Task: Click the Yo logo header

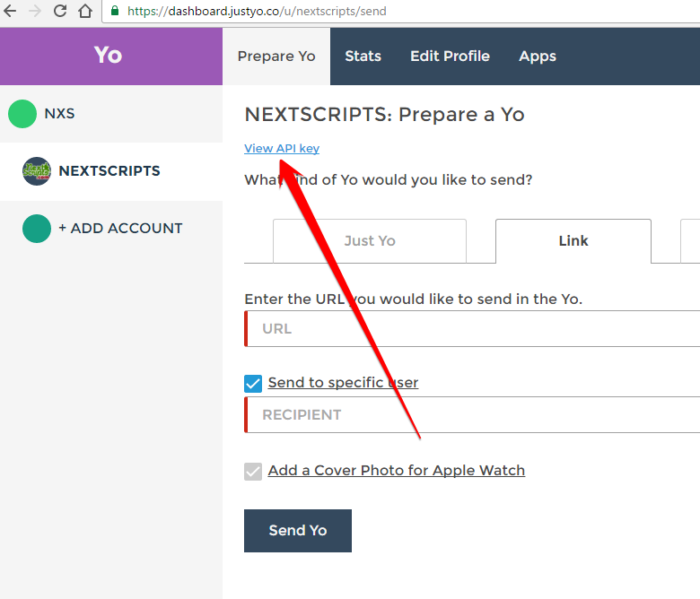Action: [108, 56]
